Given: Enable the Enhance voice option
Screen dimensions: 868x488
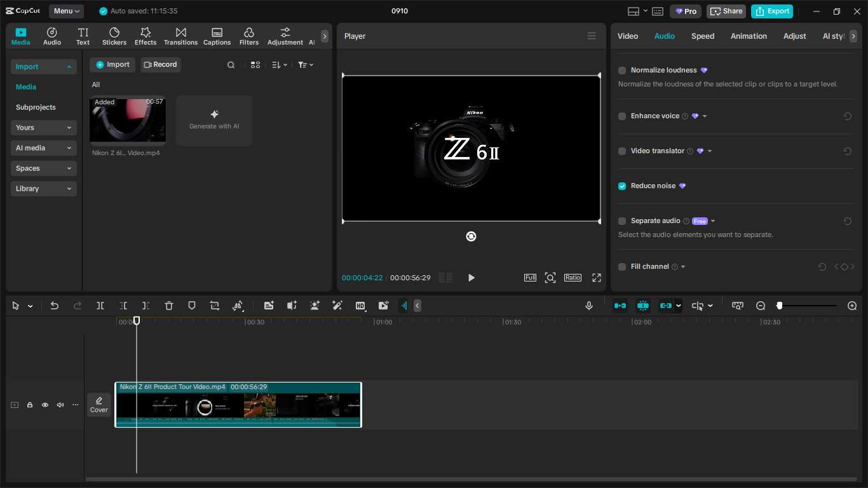Looking at the screenshot, I should [621, 116].
